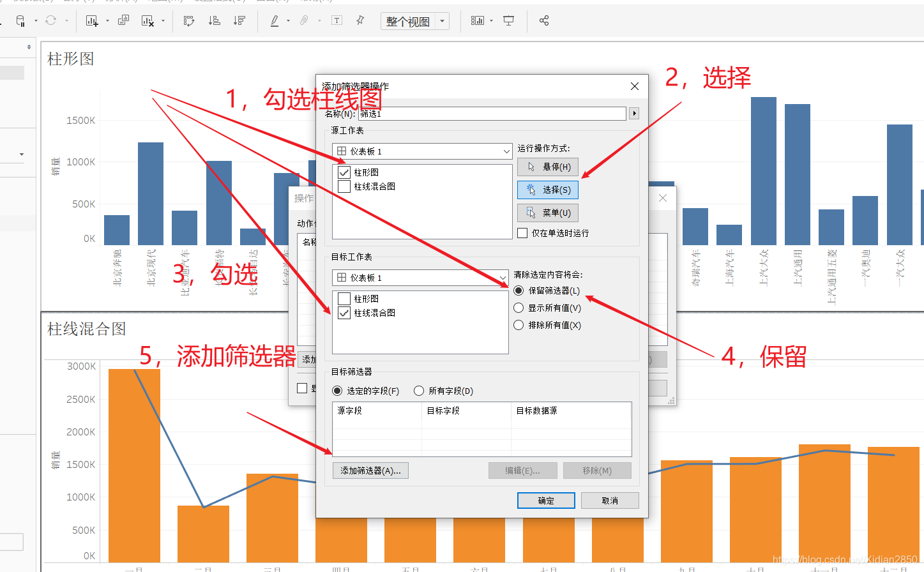Select 显示所有值(V) radio option
924x572 pixels.
click(x=519, y=308)
